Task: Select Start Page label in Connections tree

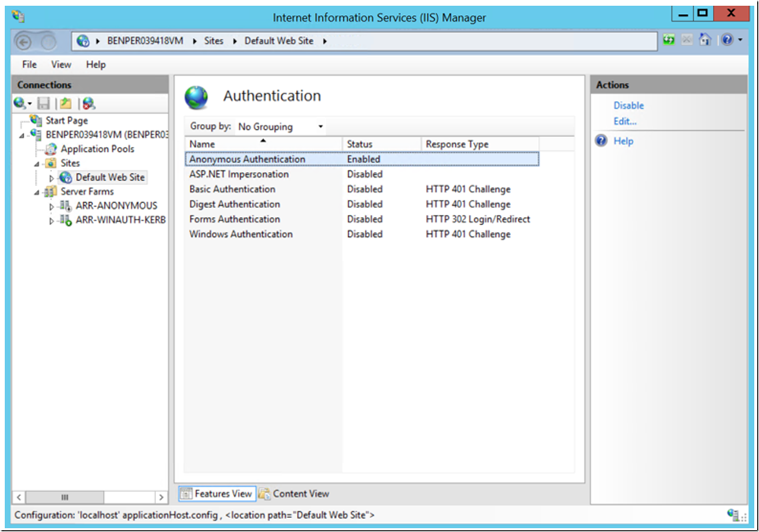Action: coord(67,121)
